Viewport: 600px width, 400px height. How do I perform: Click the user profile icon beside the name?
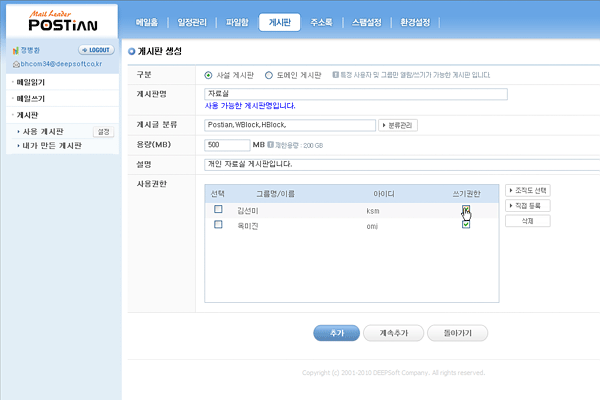click(x=16, y=51)
